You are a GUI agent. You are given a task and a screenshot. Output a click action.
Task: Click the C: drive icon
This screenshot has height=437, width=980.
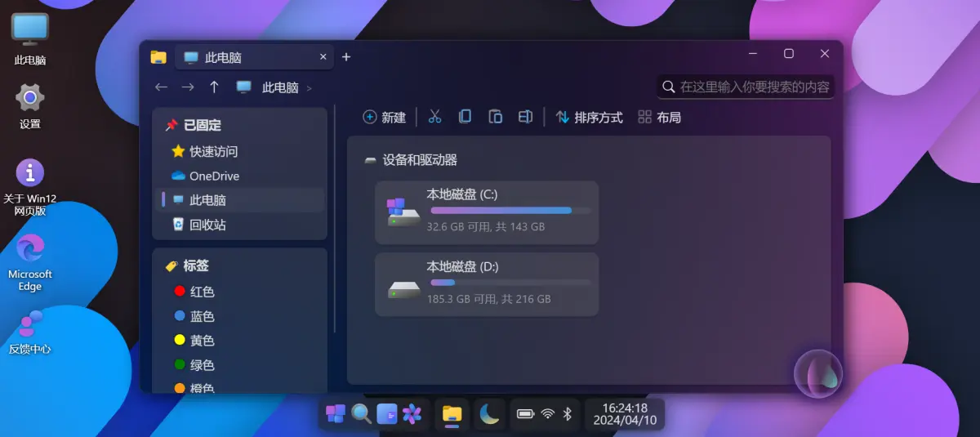(x=403, y=212)
